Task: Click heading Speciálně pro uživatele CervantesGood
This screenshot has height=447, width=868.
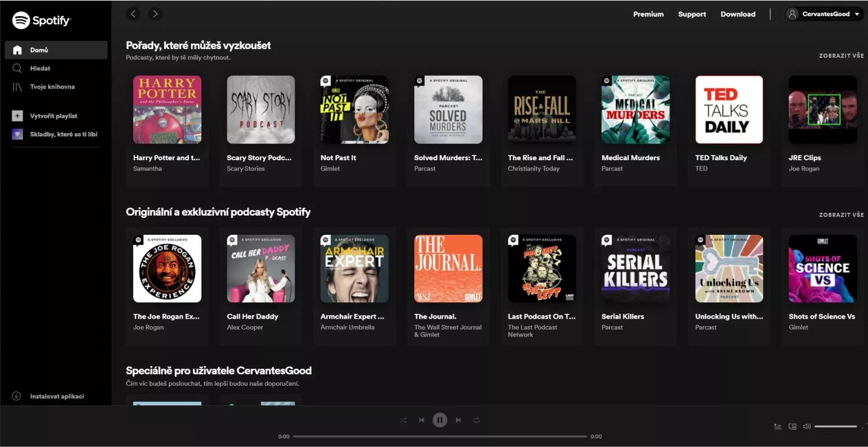Action: click(219, 371)
